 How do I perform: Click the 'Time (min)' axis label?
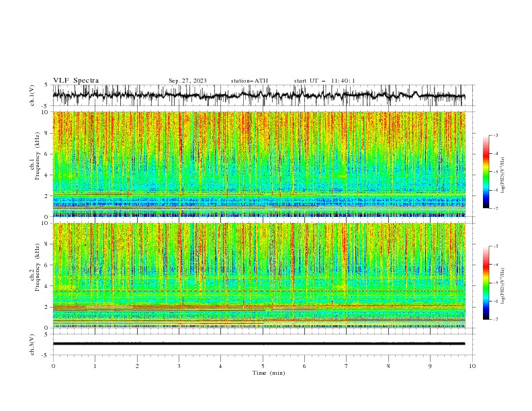[269, 373]
